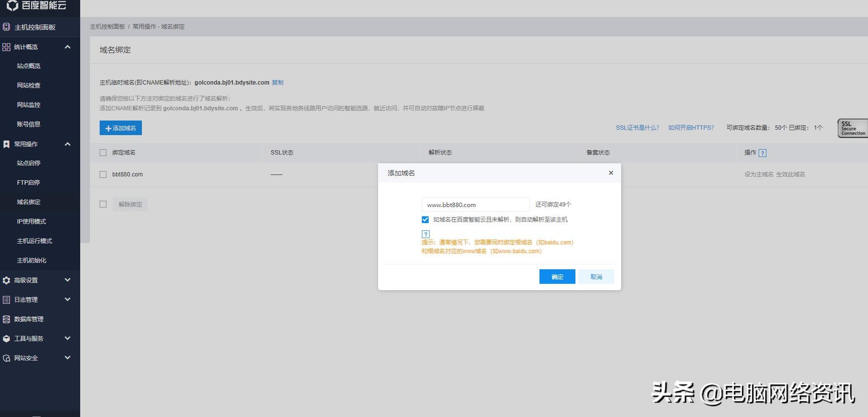
Task: Click the 添加域名 button
Action: click(x=121, y=128)
